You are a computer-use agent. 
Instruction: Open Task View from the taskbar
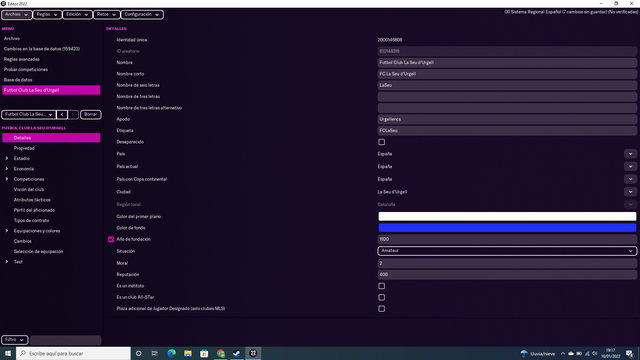(155, 353)
